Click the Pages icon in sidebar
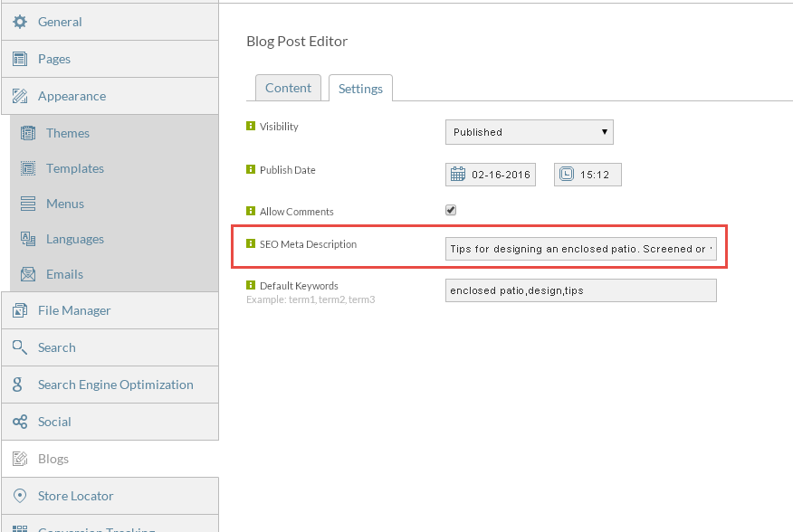 coord(20,59)
